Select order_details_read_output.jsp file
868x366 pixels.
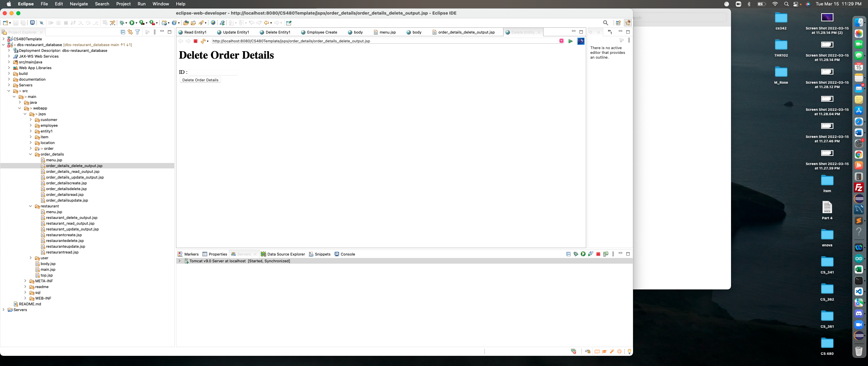pyautogui.click(x=73, y=171)
